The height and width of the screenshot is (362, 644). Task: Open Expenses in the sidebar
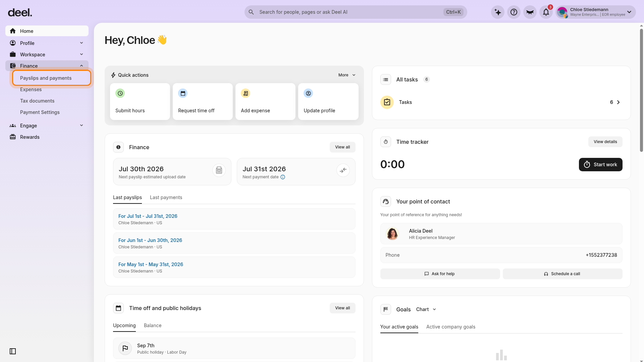pyautogui.click(x=31, y=89)
